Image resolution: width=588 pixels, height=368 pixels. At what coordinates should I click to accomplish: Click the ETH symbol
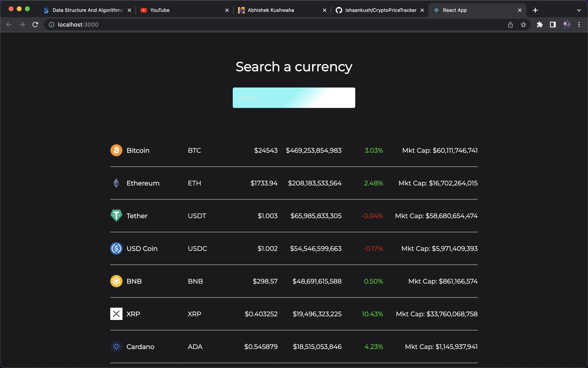tap(194, 183)
